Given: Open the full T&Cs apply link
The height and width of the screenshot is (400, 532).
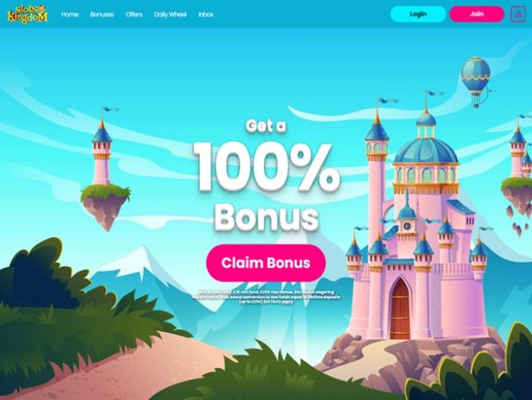Looking at the screenshot, I should click(x=277, y=301).
